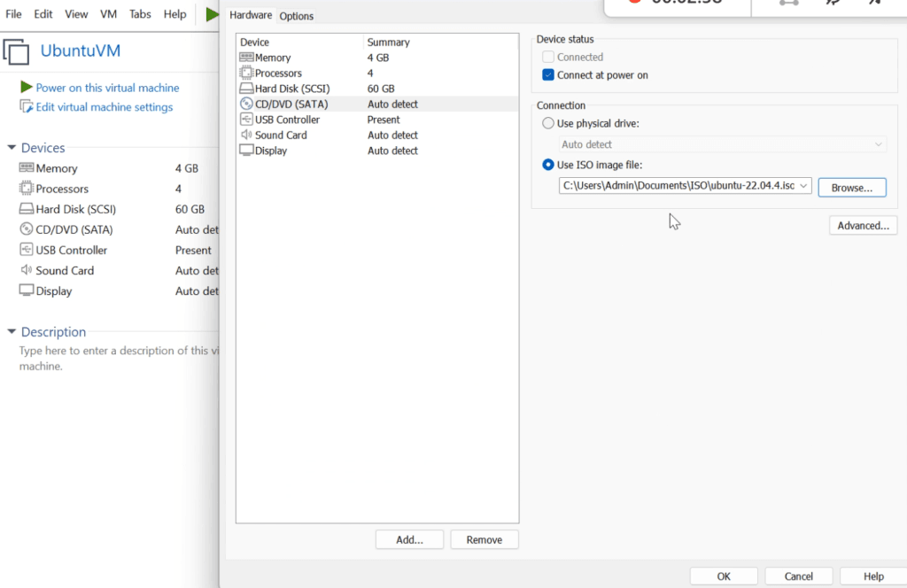This screenshot has width=907, height=588.
Task: Select the Hard Disk (SCSI) disk icon
Action: 246,88
